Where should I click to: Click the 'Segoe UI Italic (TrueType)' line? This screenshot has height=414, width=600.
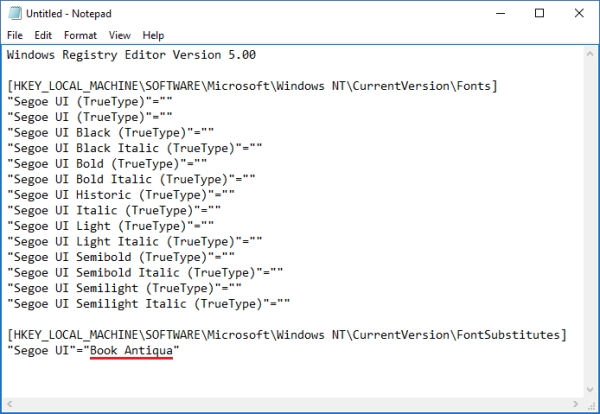[114, 210]
